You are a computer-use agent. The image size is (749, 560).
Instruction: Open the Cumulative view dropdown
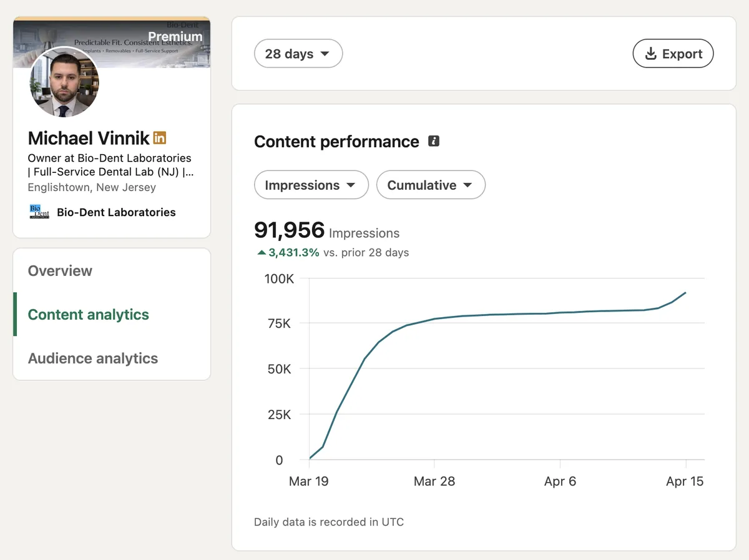(x=431, y=185)
